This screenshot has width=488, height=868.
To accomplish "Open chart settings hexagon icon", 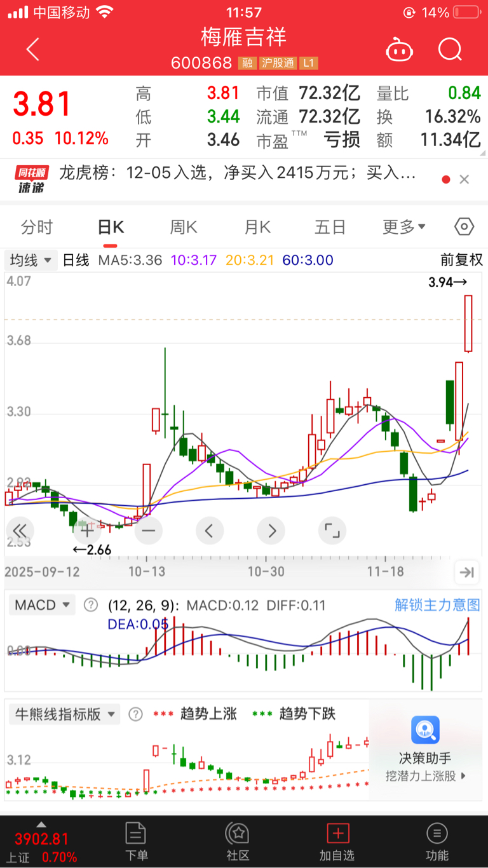I will [x=464, y=227].
